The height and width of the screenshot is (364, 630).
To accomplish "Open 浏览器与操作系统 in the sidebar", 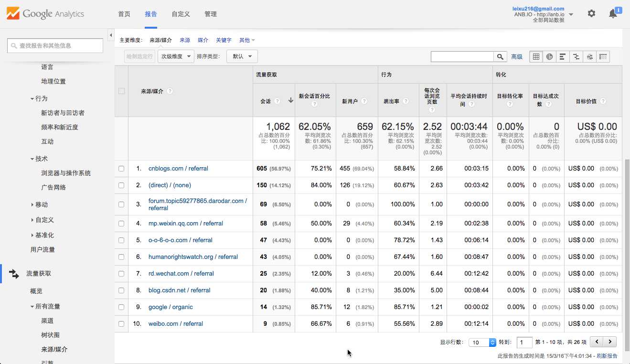I will (66, 173).
